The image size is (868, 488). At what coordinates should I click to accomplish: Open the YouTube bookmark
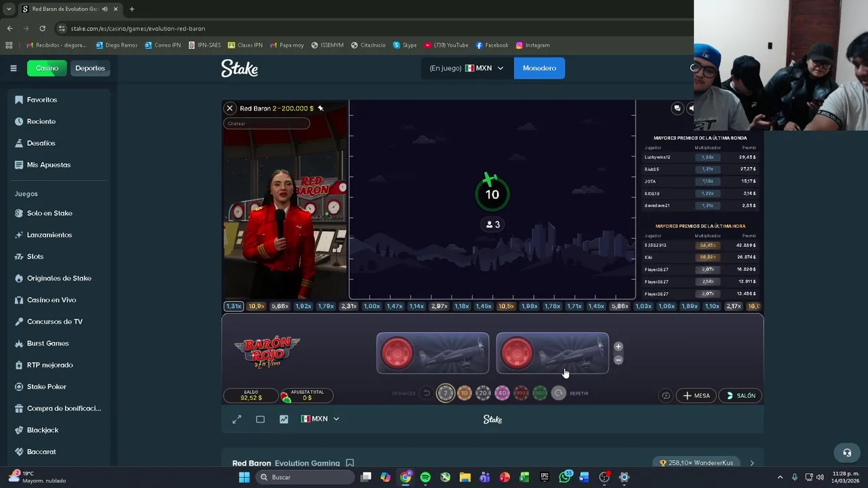click(446, 45)
